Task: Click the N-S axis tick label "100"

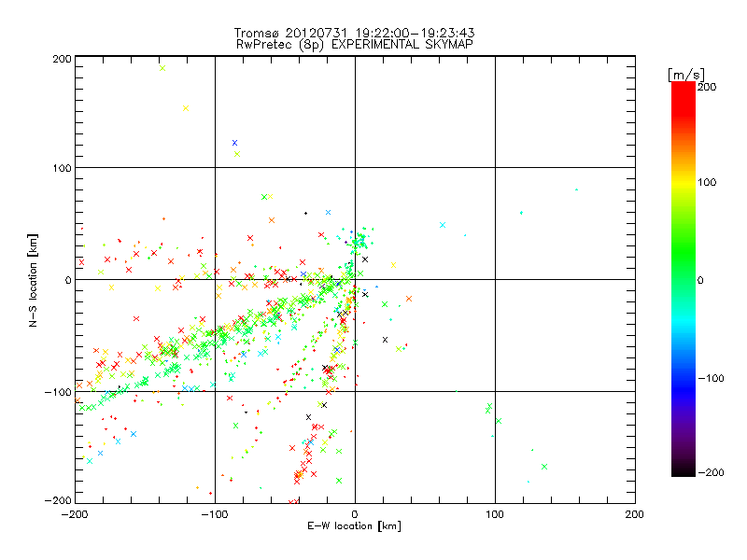Action: point(62,168)
